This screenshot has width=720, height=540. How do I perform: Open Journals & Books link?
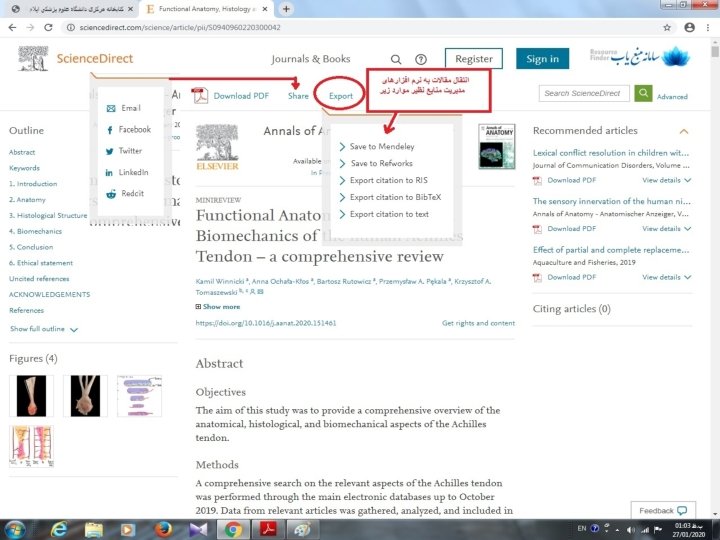pyautogui.click(x=311, y=59)
